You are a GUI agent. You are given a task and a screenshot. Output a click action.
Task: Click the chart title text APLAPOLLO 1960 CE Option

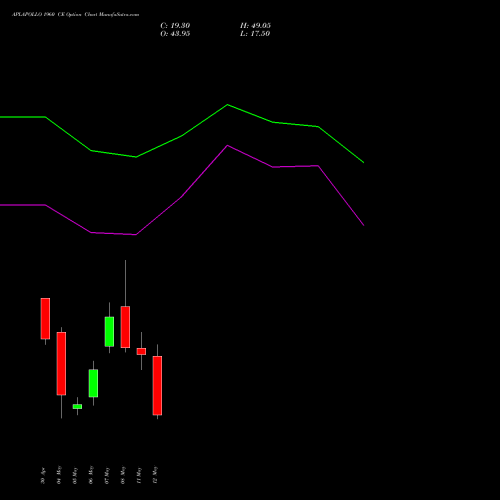47,15
